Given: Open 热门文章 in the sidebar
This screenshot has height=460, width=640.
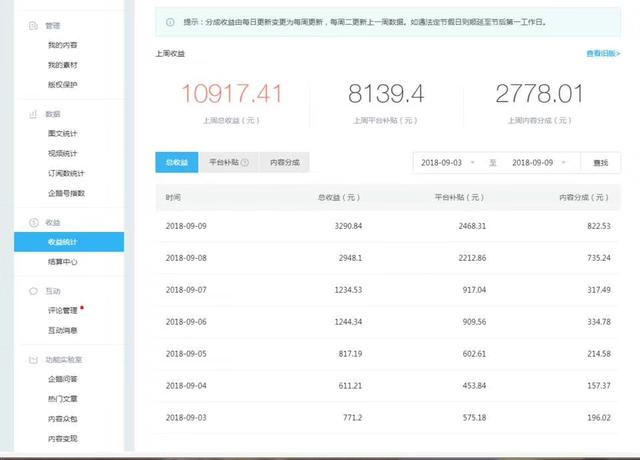Looking at the screenshot, I should pyautogui.click(x=62, y=399).
